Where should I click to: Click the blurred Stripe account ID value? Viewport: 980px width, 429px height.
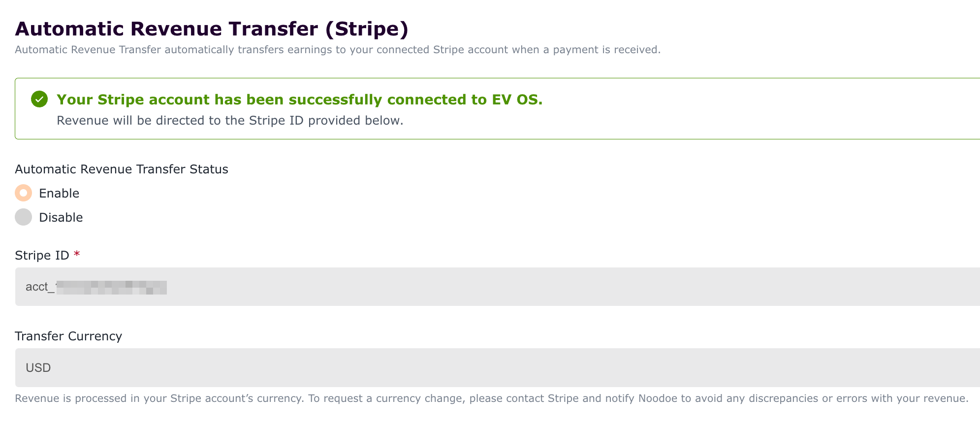(x=111, y=287)
